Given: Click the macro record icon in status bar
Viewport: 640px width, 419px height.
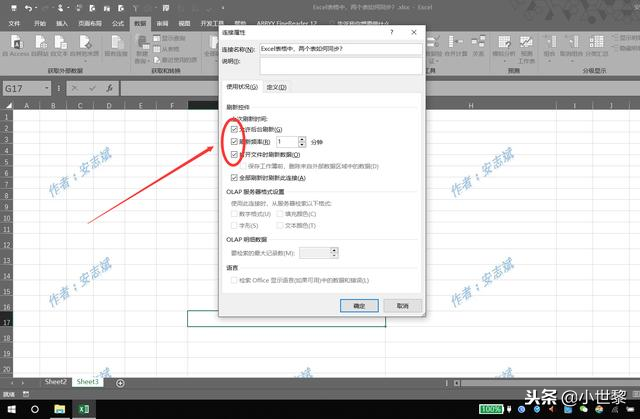Looking at the screenshot, I should 26,394.
